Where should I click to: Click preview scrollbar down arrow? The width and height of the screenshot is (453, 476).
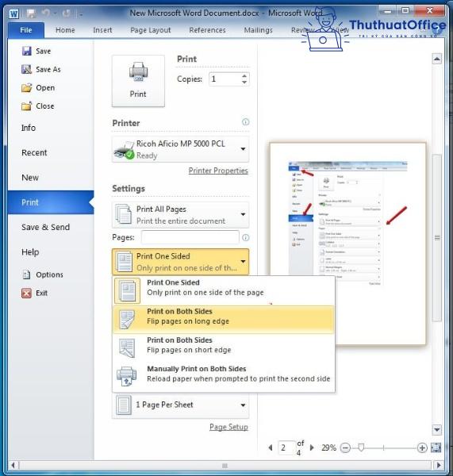point(436,429)
